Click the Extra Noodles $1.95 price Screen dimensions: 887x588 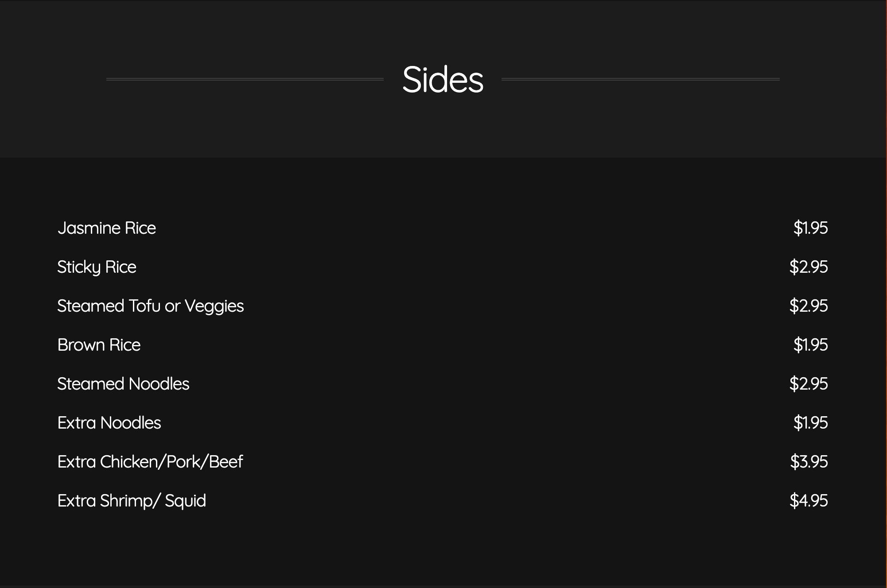pyautogui.click(x=810, y=423)
